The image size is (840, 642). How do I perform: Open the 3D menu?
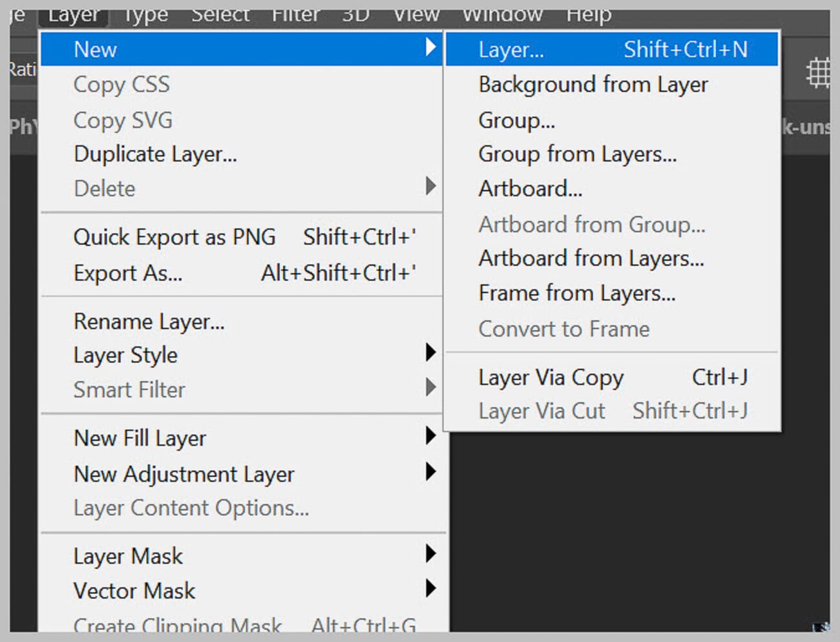(355, 13)
